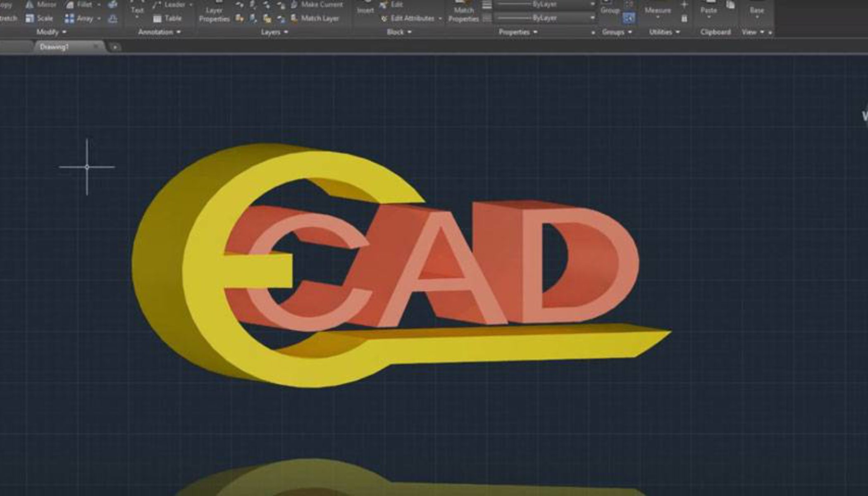Image resolution: width=868 pixels, height=496 pixels.
Task: Switch to the Drawing1 tab
Action: tap(54, 47)
